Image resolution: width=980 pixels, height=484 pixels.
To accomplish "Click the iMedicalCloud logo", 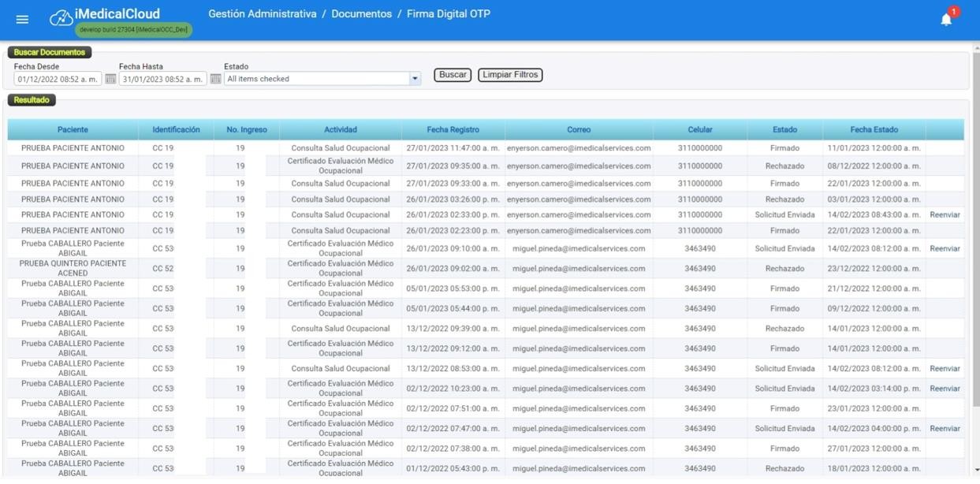I will (106, 15).
